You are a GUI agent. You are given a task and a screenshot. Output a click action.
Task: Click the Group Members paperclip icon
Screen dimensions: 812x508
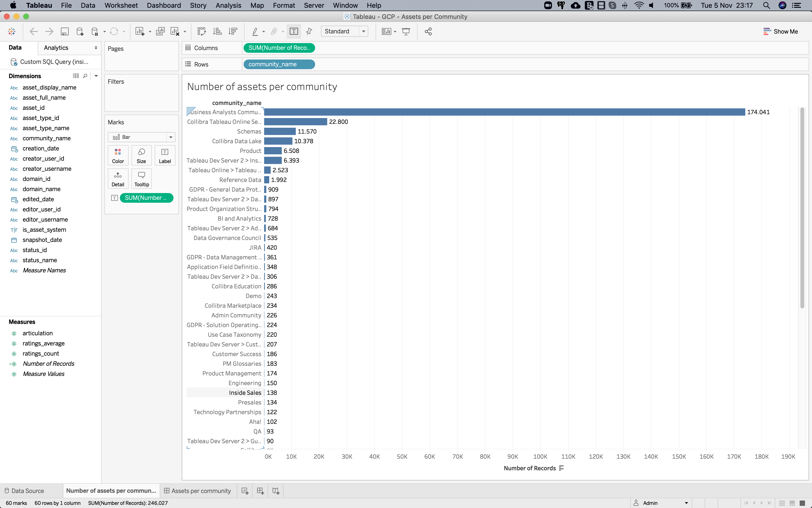(x=274, y=31)
